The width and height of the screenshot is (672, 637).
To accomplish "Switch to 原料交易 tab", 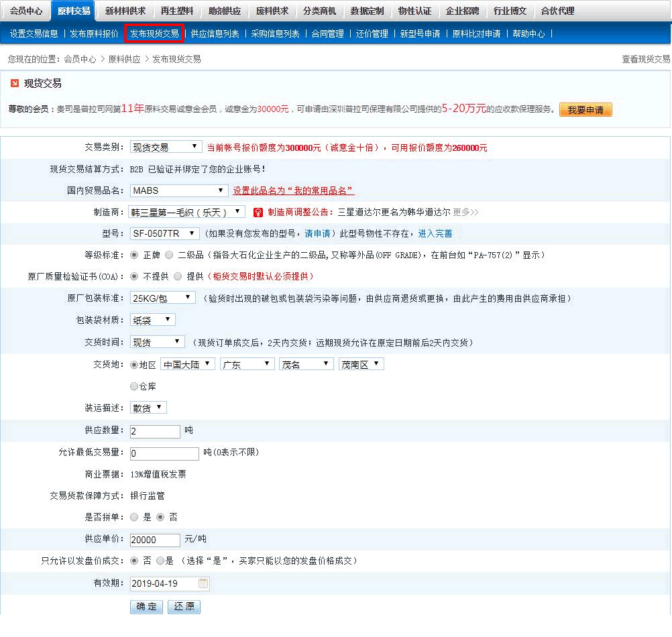I will (74, 11).
